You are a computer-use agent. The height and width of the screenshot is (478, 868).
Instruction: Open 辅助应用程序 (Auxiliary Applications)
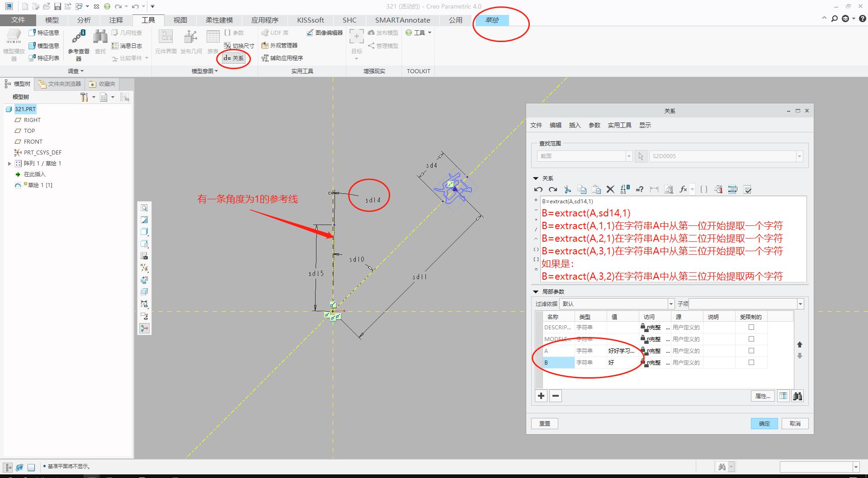point(282,58)
